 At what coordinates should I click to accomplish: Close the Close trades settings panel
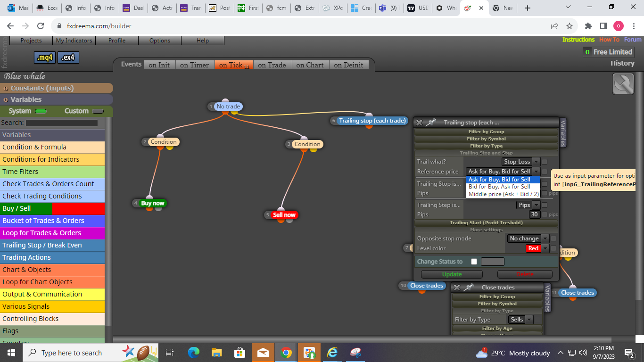click(x=457, y=288)
